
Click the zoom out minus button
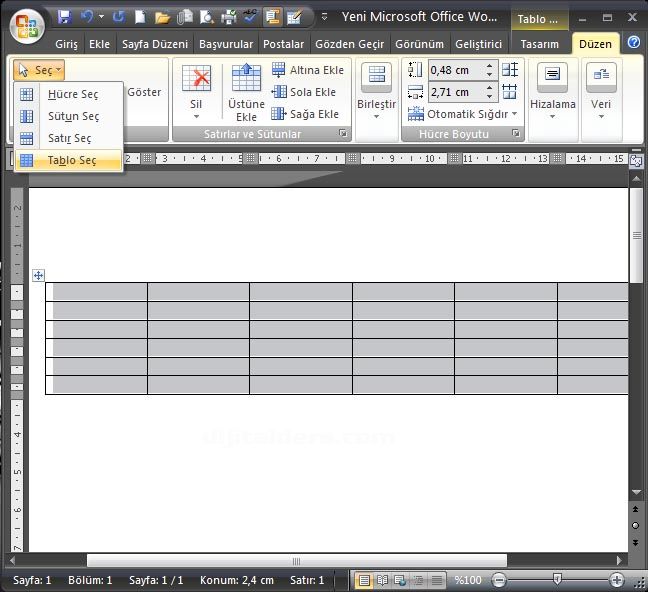pyautogui.click(x=499, y=580)
